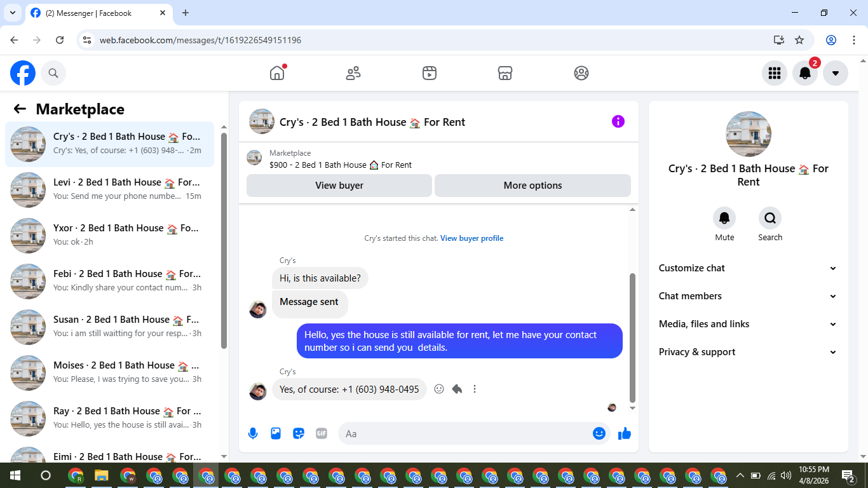This screenshot has height=488, width=868.
Task: Reload the page with the refresh icon
Action: click(60, 40)
